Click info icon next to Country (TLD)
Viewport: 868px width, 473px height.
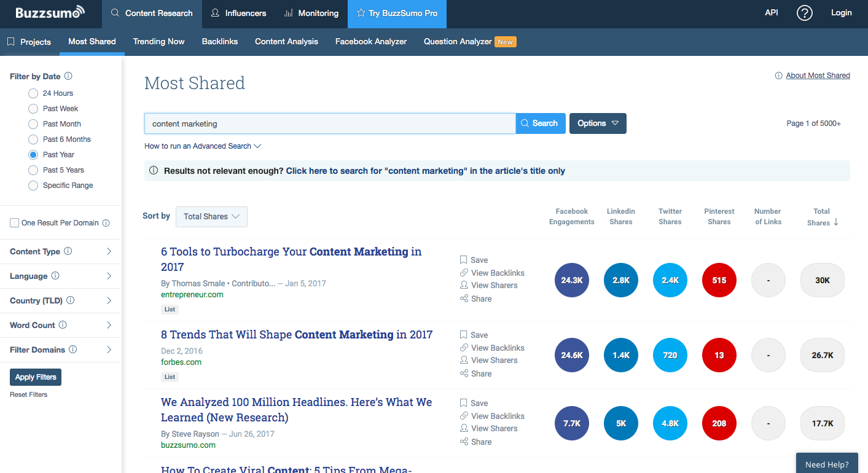[x=70, y=300]
